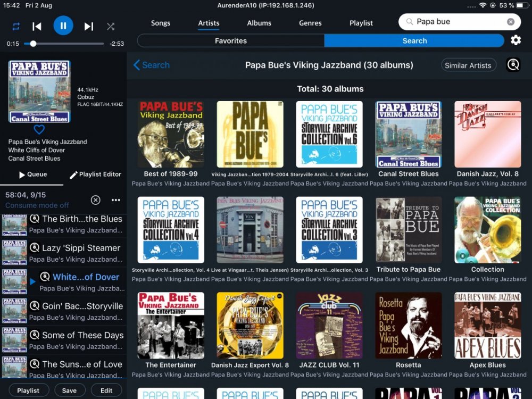Open the Genres tab
The height and width of the screenshot is (399, 532).
click(x=310, y=23)
